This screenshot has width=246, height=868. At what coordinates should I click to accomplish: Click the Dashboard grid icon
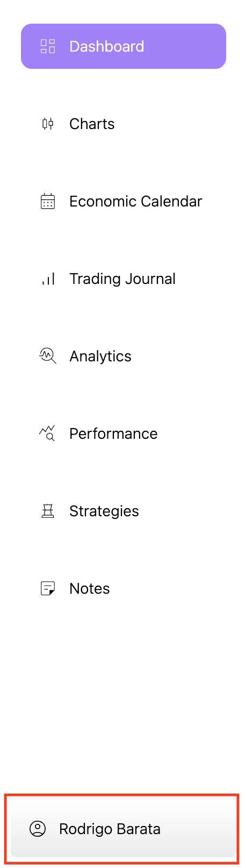(x=48, y=46)
